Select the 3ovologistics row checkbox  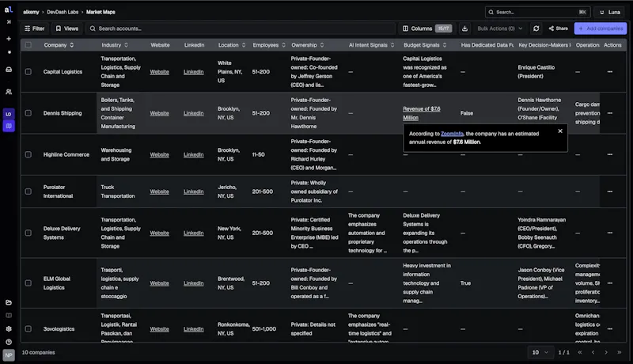tap(28, 329)
